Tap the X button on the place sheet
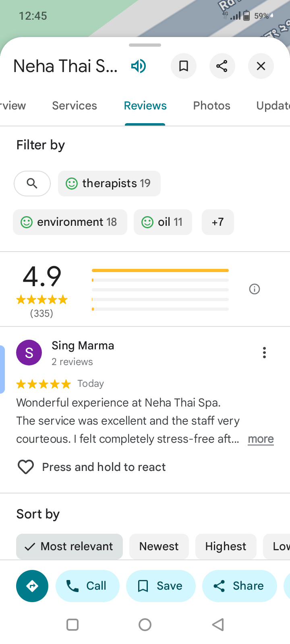The image size is (290, 644). pos(261,66)
